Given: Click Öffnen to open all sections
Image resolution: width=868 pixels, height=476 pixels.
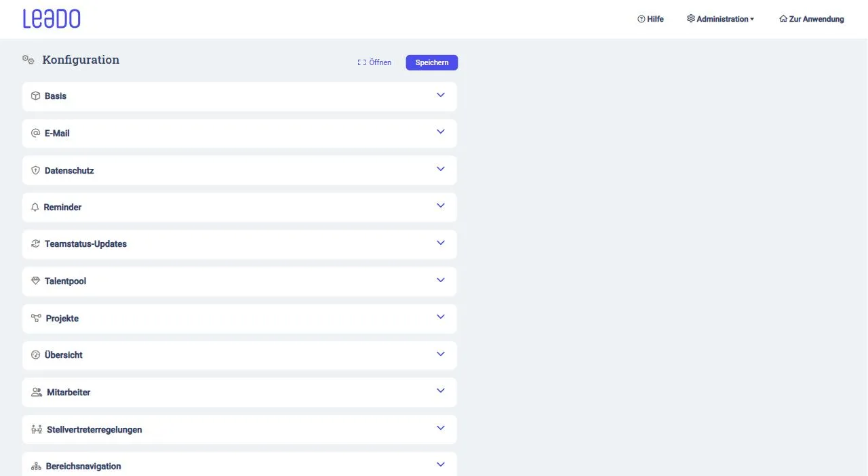Looking at the screenshot, I should 374,62.
